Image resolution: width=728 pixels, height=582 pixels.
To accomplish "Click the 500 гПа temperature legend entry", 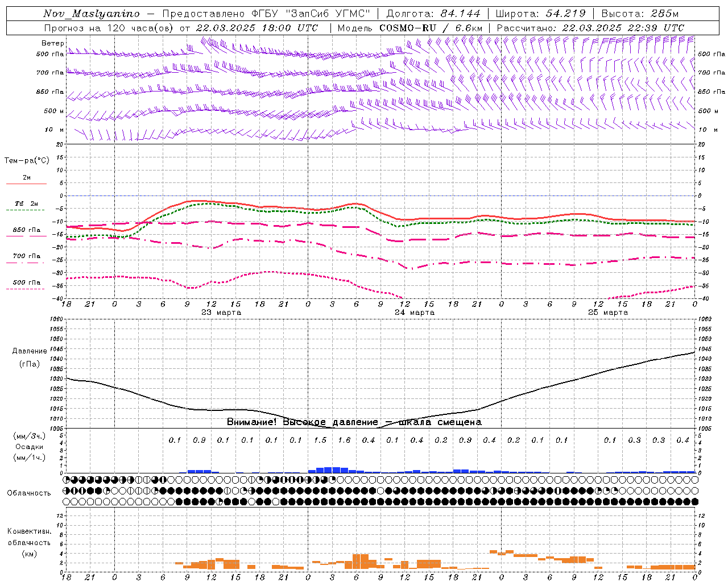I will pyautogui.click(x=27, y=282).
